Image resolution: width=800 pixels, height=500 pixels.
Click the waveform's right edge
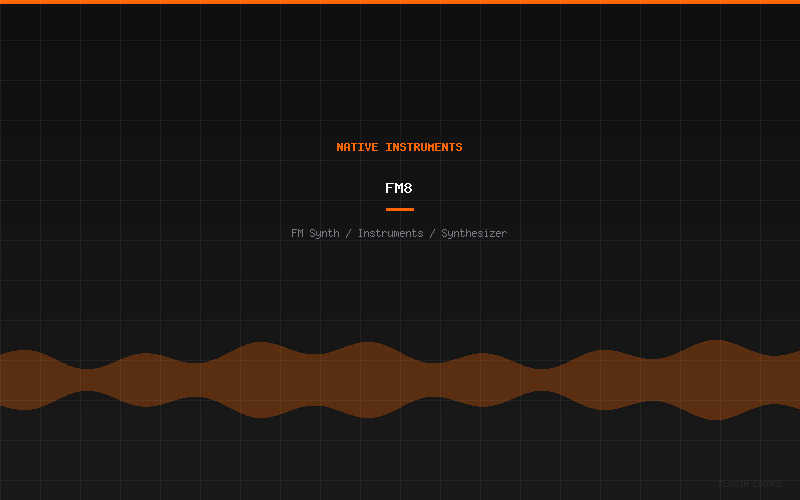(x=795, y=380)
